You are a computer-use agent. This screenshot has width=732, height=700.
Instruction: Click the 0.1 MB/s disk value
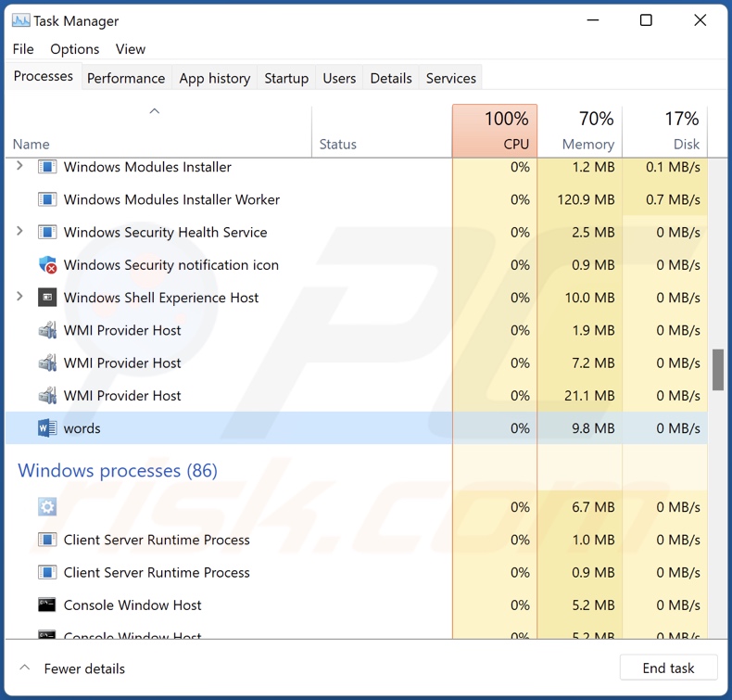674,167
